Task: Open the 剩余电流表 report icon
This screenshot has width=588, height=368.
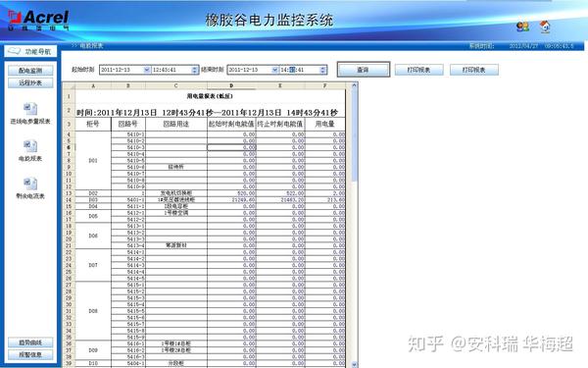Action: 30,184
